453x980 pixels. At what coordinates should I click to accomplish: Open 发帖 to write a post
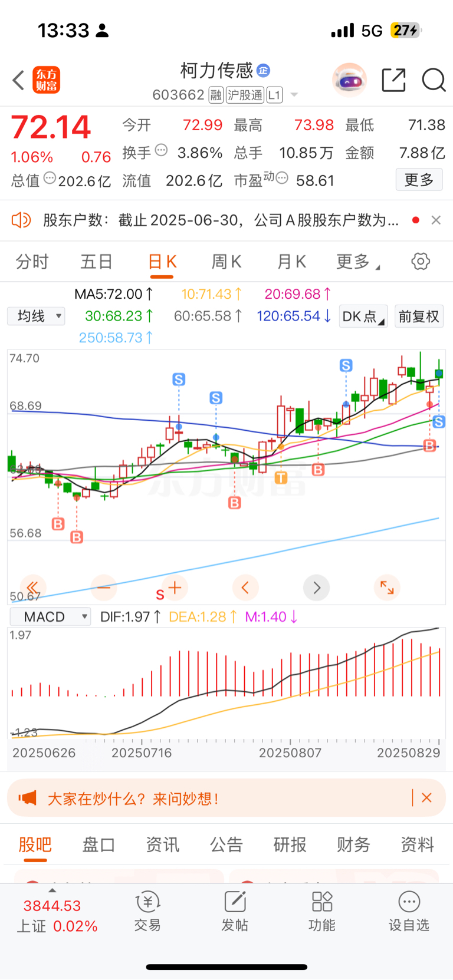235,911
